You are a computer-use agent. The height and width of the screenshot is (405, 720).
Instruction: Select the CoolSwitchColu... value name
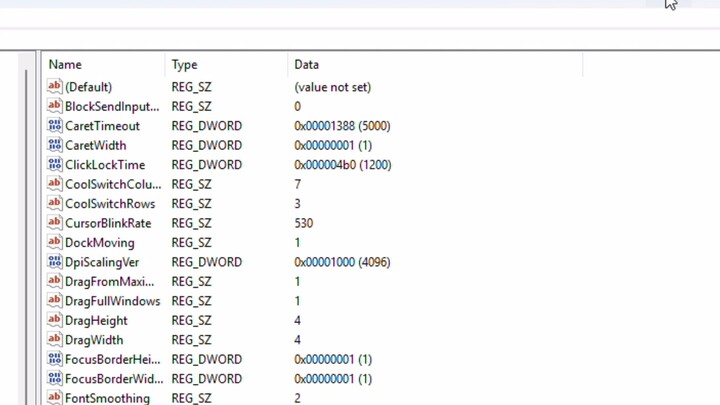coord(113,184)
